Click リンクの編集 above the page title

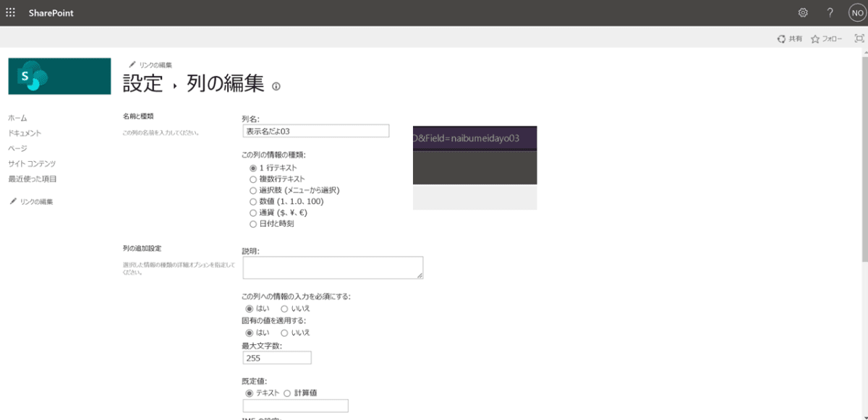tap(150, 65)
